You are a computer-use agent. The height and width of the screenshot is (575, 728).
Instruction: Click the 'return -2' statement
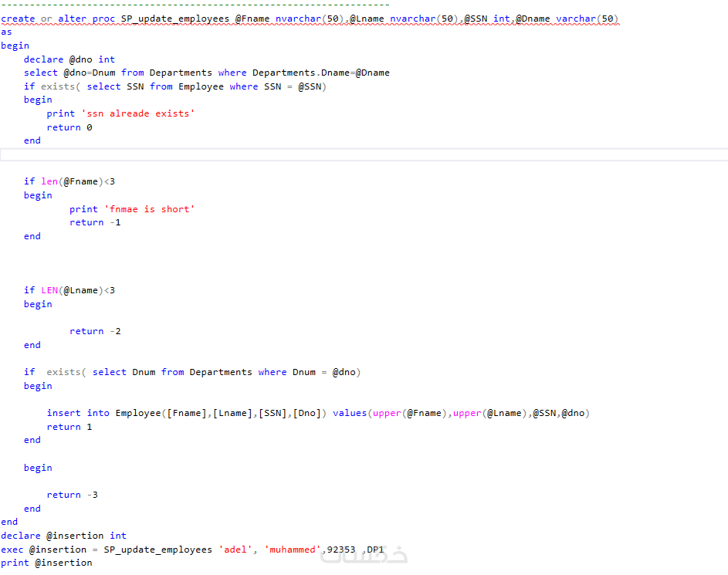95,331
